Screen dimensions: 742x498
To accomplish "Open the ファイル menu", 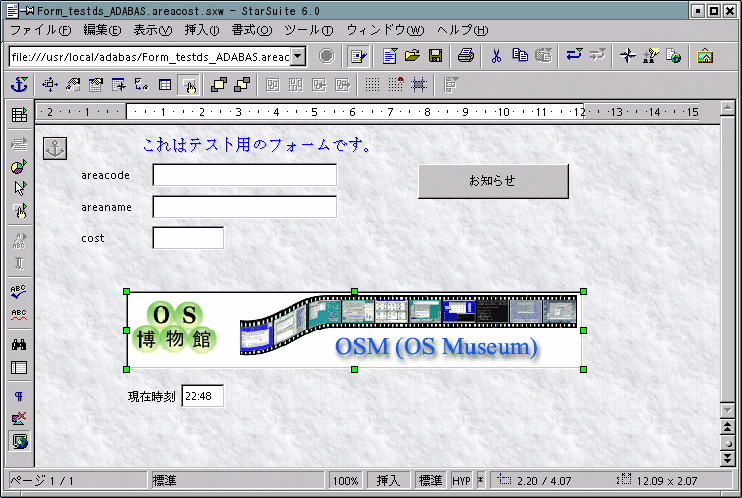I will pyautogui.click(x=41, y=30).
